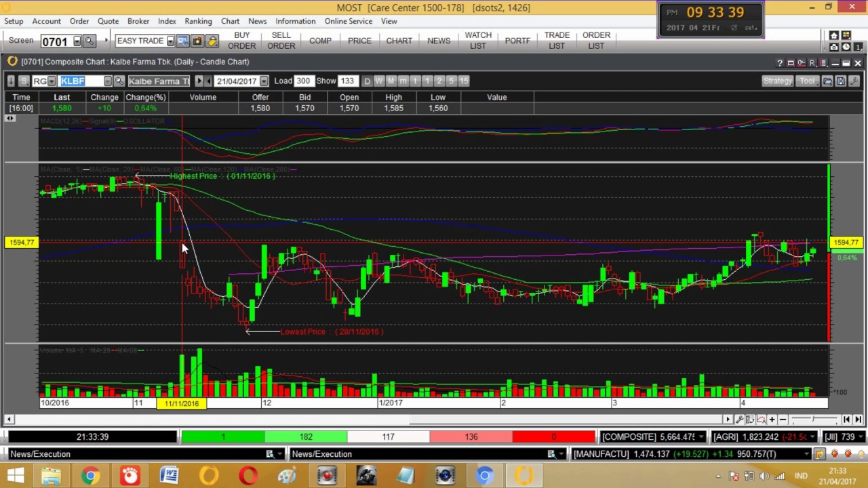Viewport: 868px width, 488px height.
Task: Click the crosshair icon at the chart's left edge
Action: 9,119
